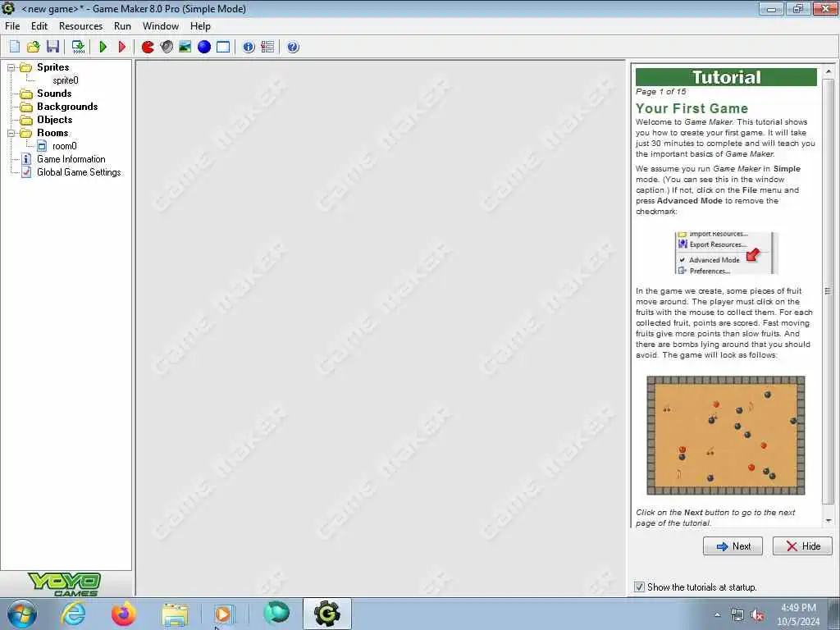Open the File menu
The image size is (840, 630).
click(x=12, y=26)
